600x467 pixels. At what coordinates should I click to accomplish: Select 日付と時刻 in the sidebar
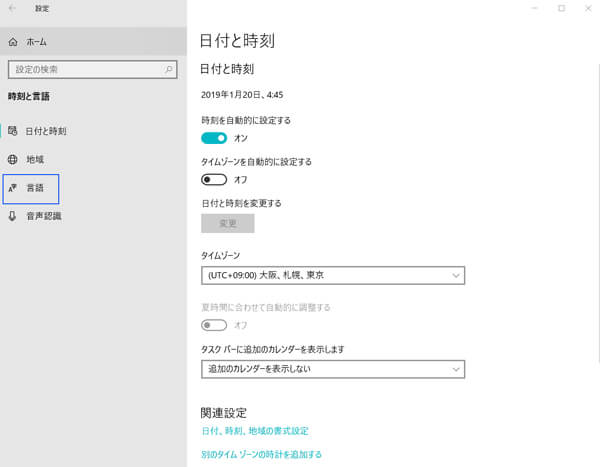[93, 131]
